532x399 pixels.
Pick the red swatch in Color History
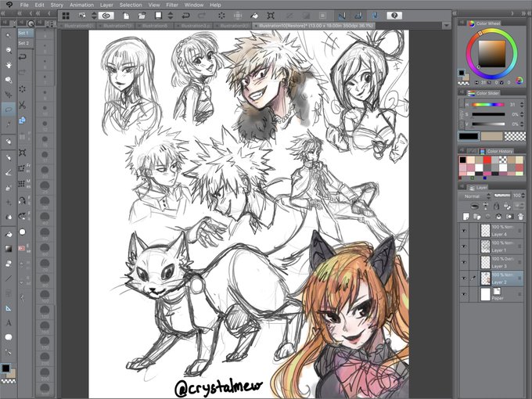487,160
